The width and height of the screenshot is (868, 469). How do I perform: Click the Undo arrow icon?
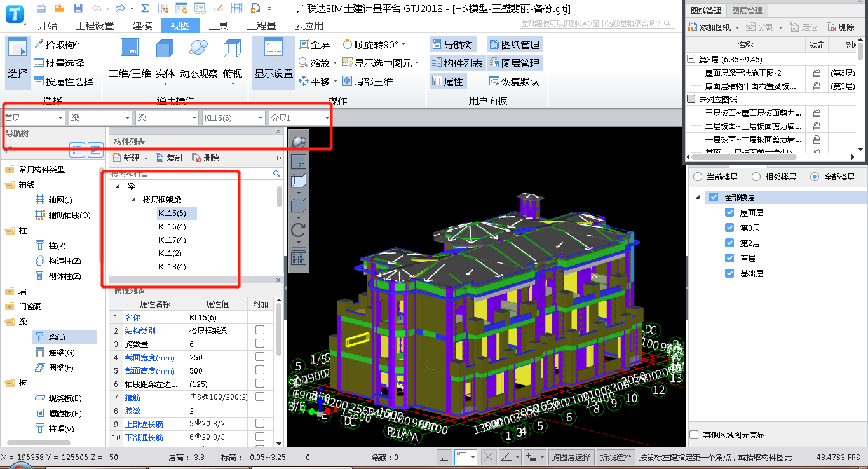96,8
